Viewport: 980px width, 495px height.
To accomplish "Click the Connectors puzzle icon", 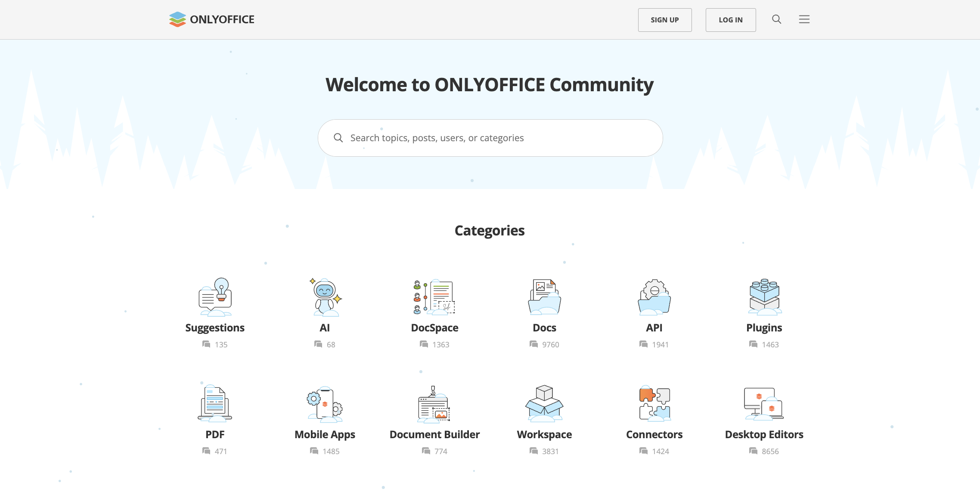I will (654, 404).
